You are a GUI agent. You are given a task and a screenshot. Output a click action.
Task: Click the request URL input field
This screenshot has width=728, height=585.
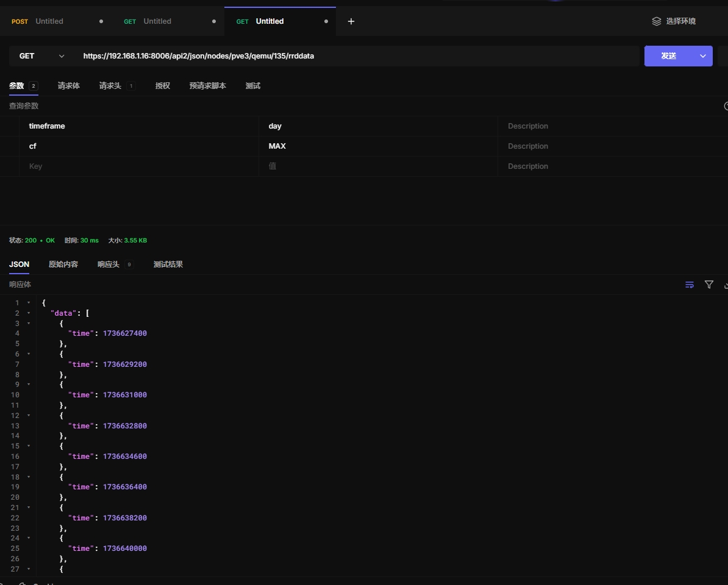click(360, 56)
